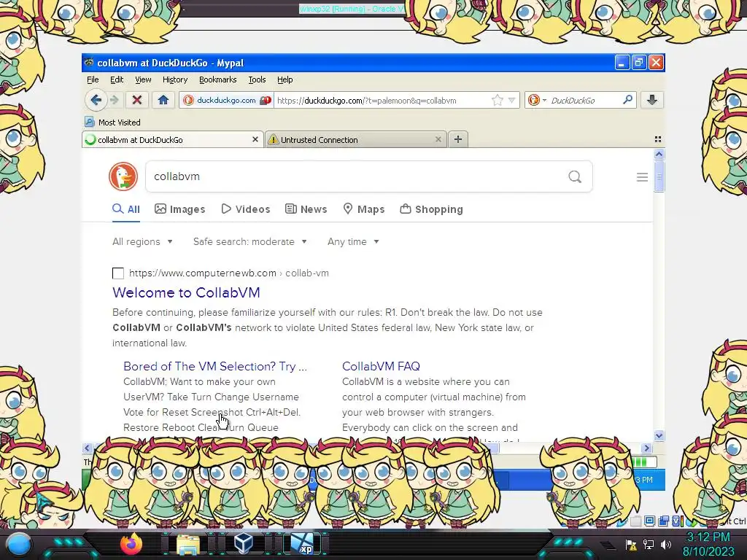Viewport: 747px width, 560px height.
Task: Click the magnifier in the browser search box
Action: (627, 100)
